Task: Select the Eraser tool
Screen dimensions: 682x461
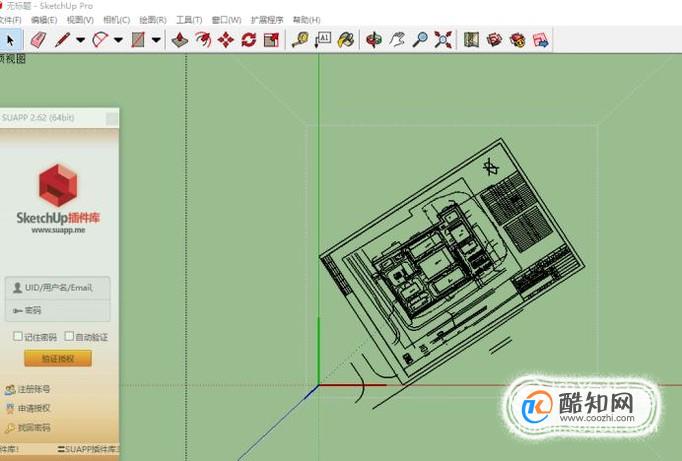Action: click(x=38, y=40)
